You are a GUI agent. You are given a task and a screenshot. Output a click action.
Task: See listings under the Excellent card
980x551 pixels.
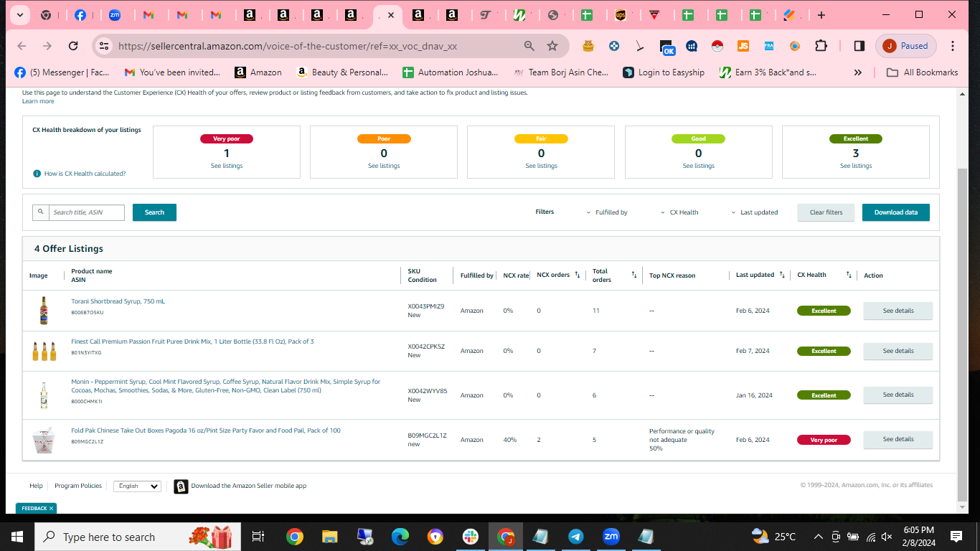(x=856, y=166)
